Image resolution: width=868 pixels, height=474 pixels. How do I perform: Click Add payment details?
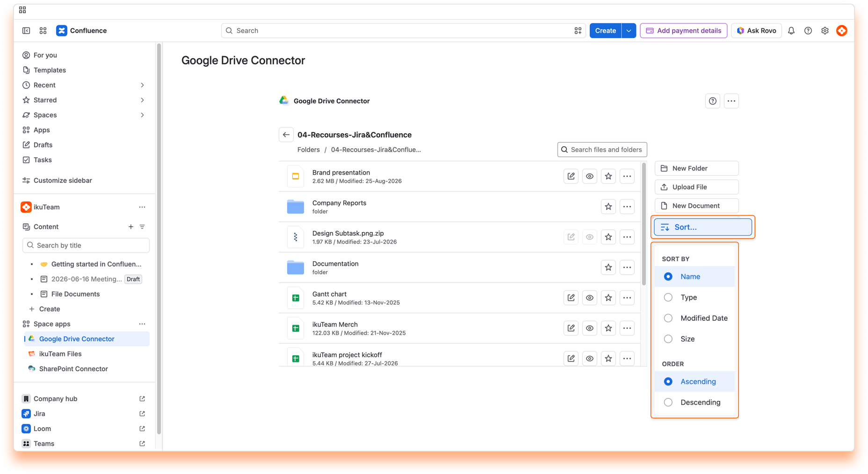pos(684,30)
